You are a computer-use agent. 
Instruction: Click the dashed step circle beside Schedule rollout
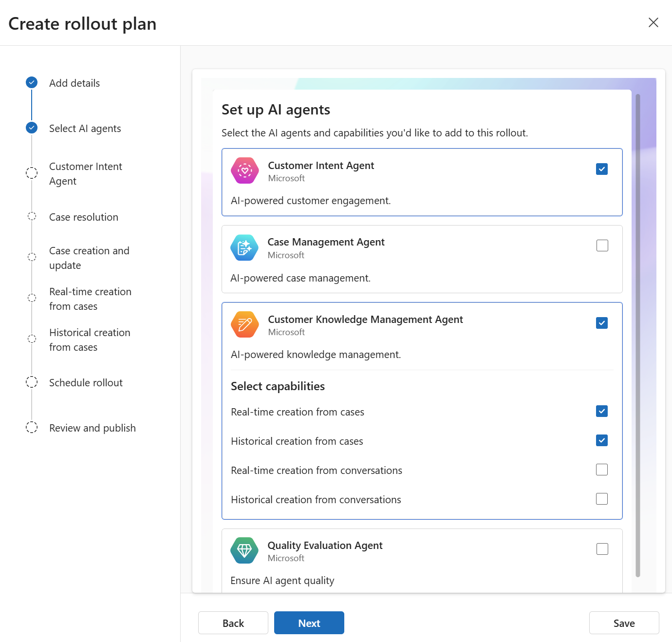32,382
